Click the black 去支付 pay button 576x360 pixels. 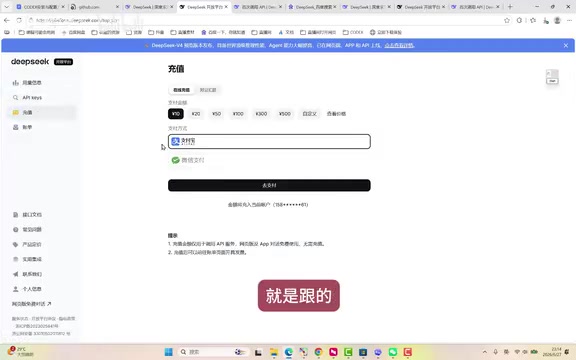tap(269, 185)
